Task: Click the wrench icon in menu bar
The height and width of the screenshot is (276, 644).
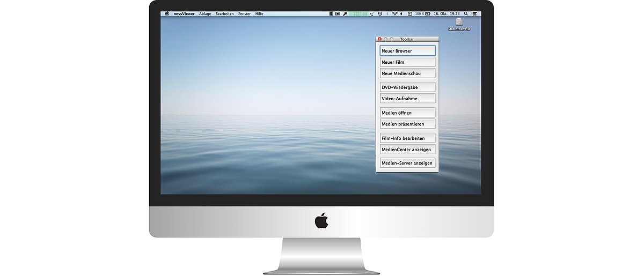Action: [x=345, y=13]
